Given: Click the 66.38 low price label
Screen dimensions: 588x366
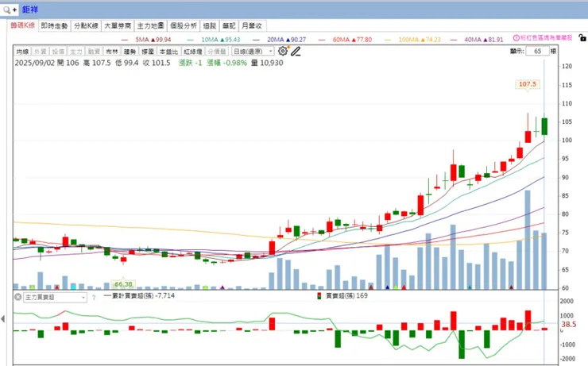Looking at the screenshot, I should pyautogui.click(x=123, y=284).
